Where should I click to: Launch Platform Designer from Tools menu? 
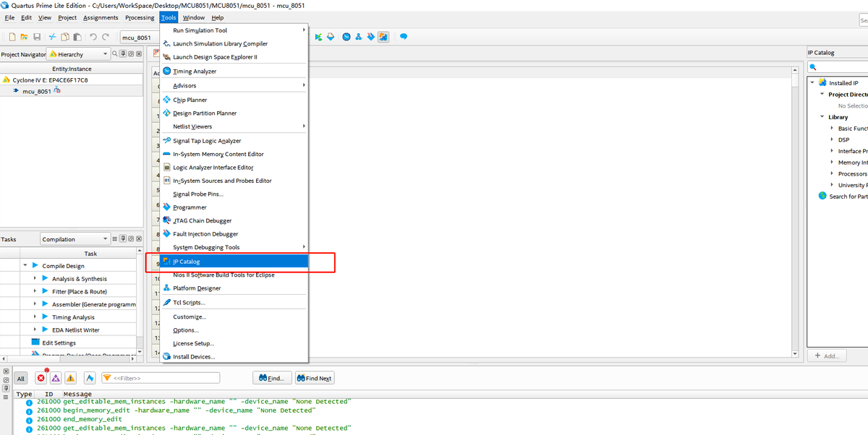234,288
